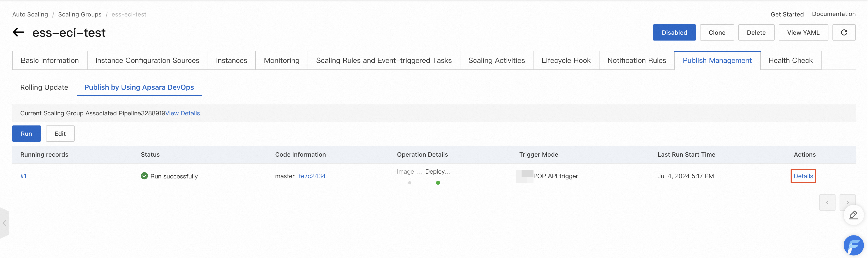Expand the collapsed left side panel
This screenshot has height=258, width=868.
pyautogui.click(x=4, y=223)
